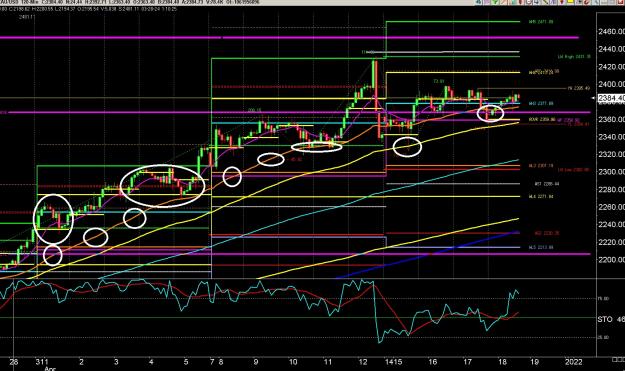Screen dimensions: 625x371
Task: Select the highlighted current price 2384.40 box
Action: pos(611,98)
